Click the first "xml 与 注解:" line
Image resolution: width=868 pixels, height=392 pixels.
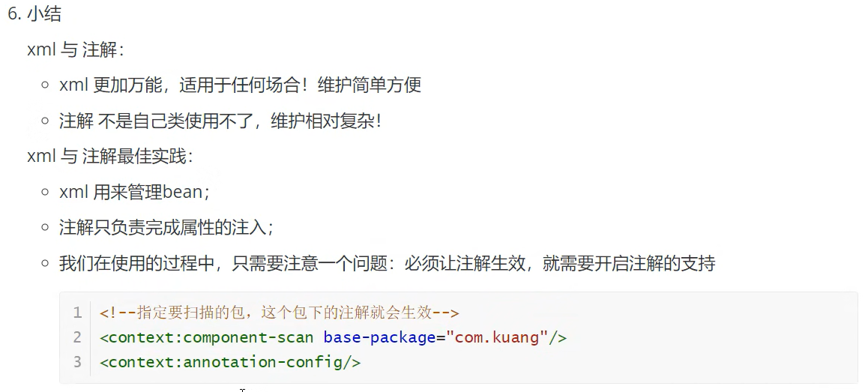click(x=75, y=49)
